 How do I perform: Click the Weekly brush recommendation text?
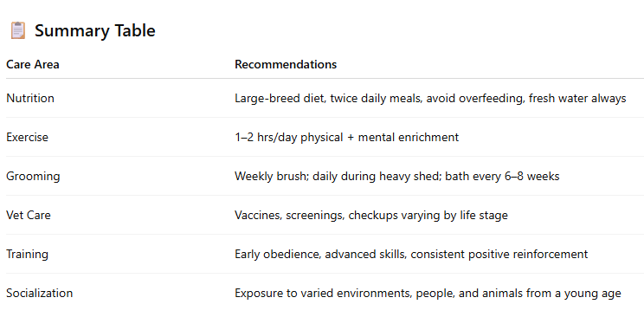[x=397, y=177]
